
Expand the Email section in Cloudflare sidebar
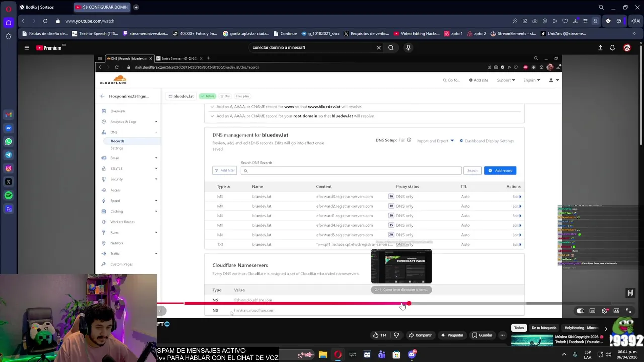[x=156, y=158]
